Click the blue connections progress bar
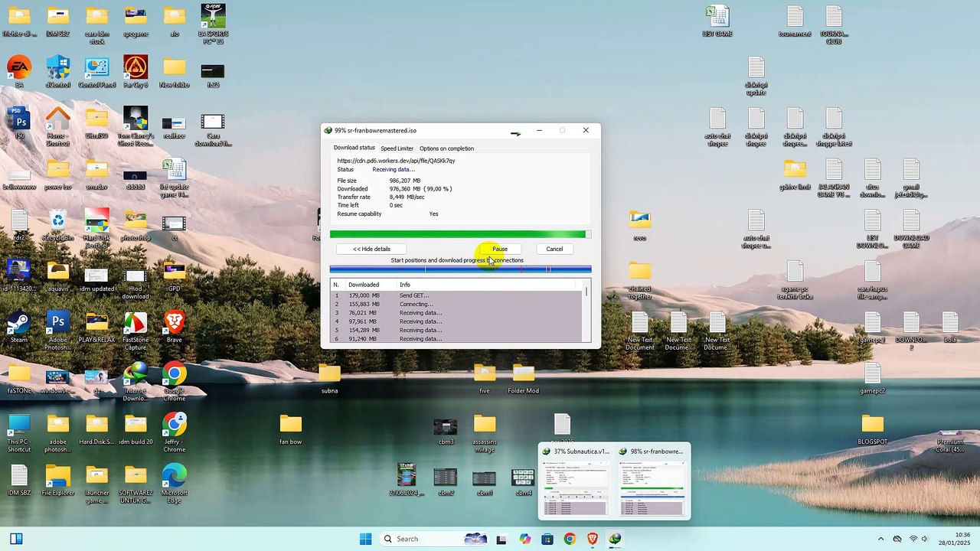The height and width of the screenshot is (551, 980). [460, 269]
